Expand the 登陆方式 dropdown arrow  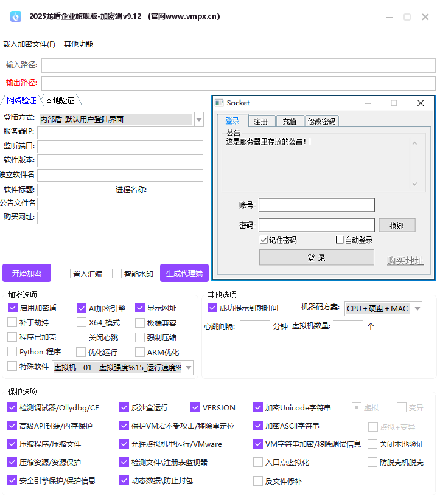click(199, 120)
